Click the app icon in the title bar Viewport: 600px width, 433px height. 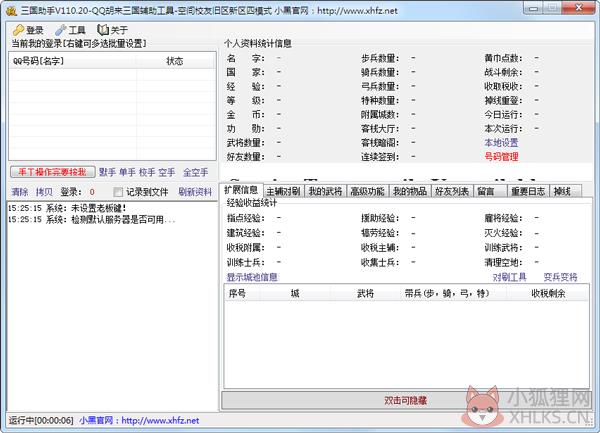11,10
